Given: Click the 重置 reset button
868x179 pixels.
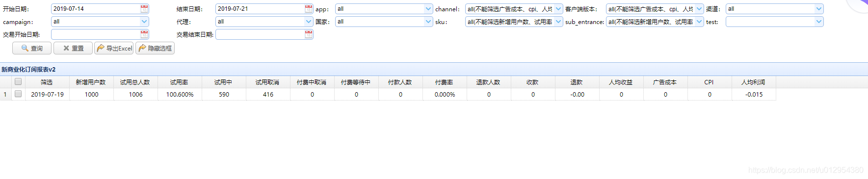Looking at the screenshot, I should point(73,48).
